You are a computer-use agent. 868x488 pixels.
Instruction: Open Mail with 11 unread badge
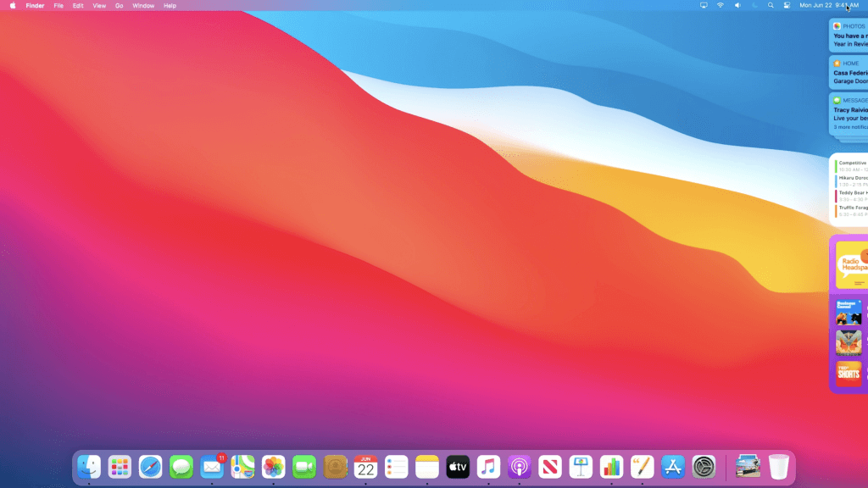point(212,467)
